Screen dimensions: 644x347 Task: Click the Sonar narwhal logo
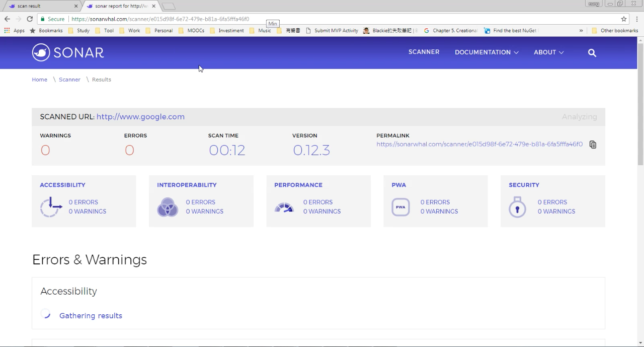tap(68, 52)
